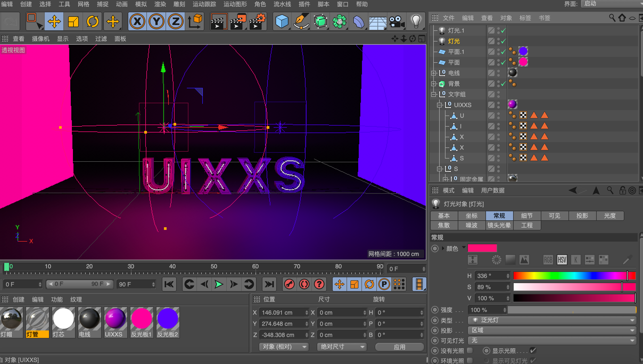
Task: Click the 应用 button
Action: (399, 347)
